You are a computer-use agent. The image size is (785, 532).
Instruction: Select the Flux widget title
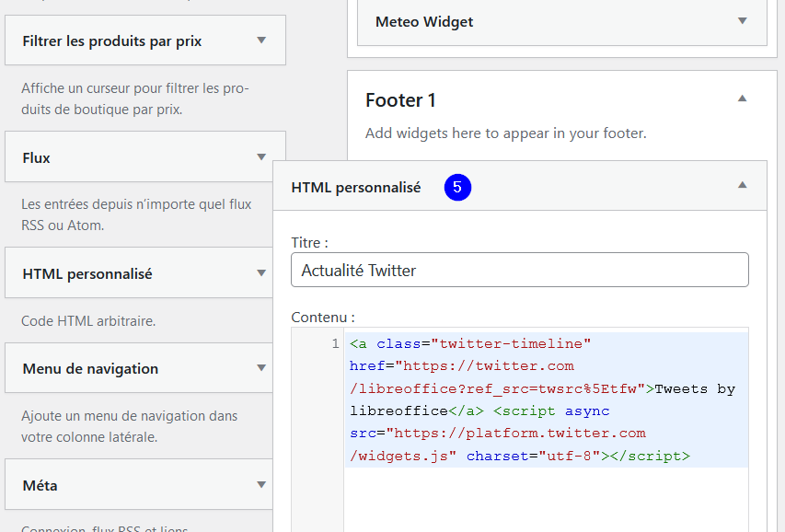pyautogui.click(x=36, y=157)
